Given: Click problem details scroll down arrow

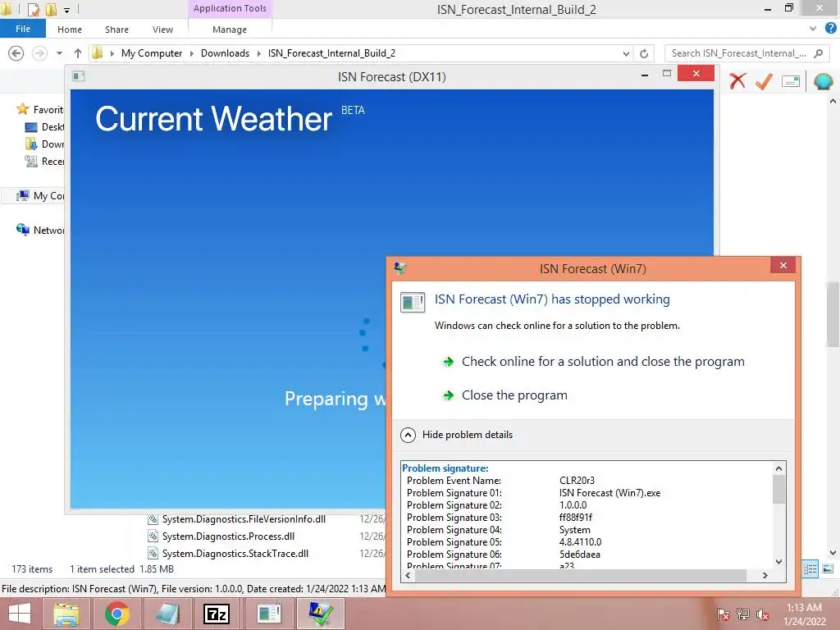Looking at the screenshot, I should 779,562.
